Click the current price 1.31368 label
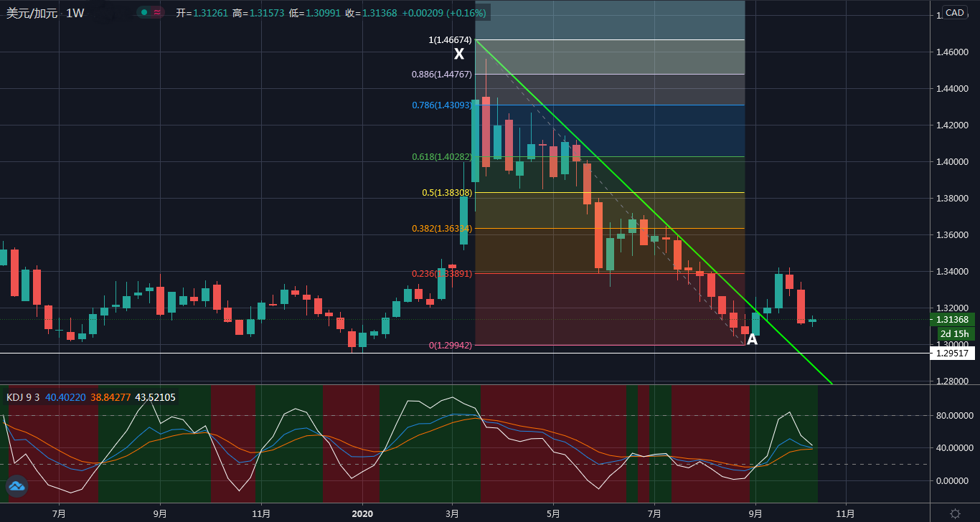The width and height of the screenshot is (980, 522). tap(952, 320)
